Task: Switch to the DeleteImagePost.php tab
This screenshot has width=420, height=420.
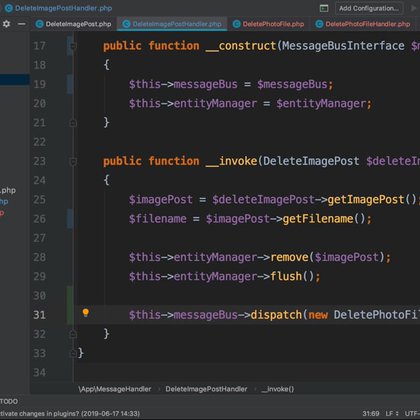Action: pos(74,24)
